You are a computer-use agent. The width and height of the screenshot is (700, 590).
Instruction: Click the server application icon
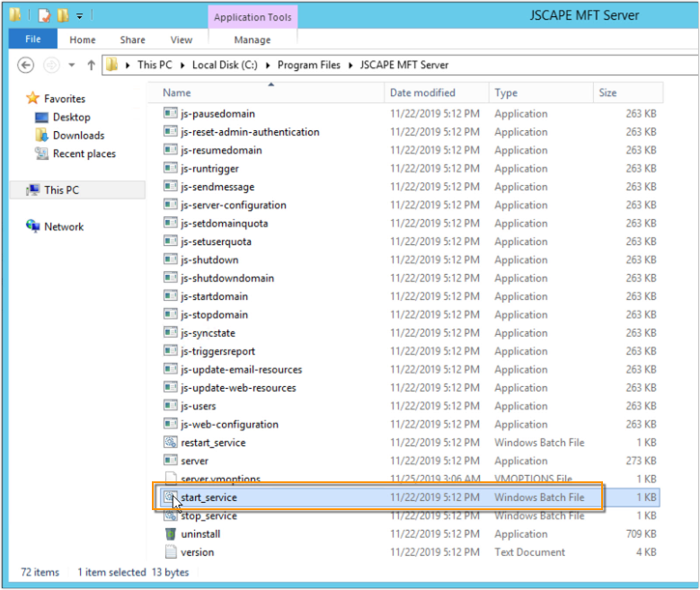pos(170,460)
